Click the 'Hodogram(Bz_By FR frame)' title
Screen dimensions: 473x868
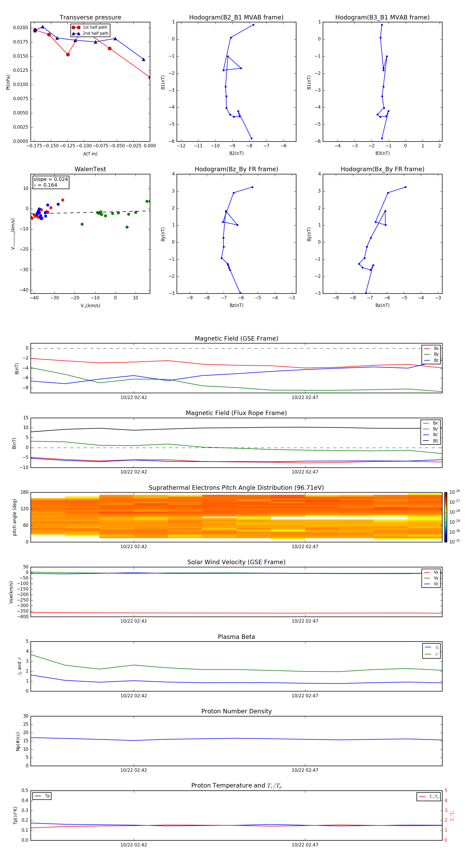click(236, 169)
